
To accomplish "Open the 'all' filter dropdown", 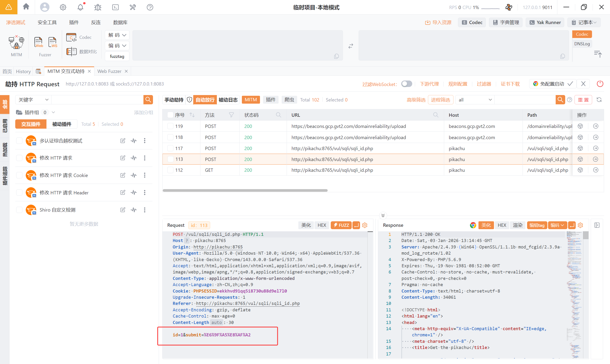I will tap(475, 100).
